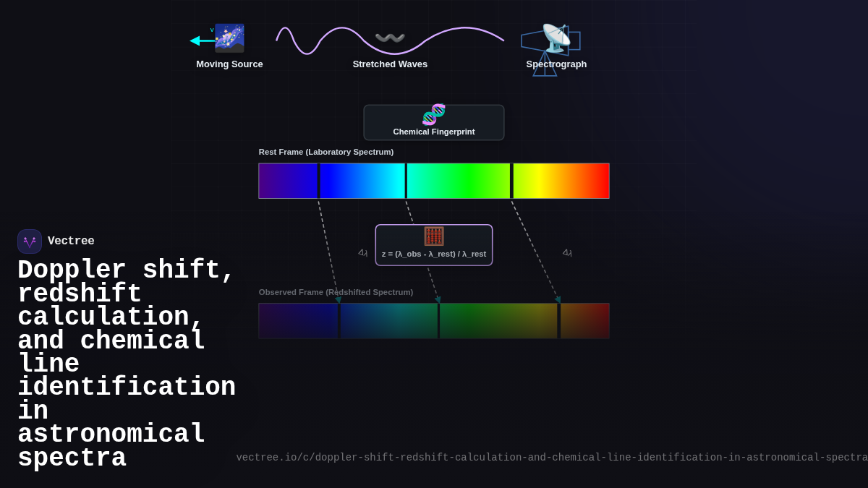Click the Vectree brand name text
Screen dimensions: 868x488
[x=71, y=241]
